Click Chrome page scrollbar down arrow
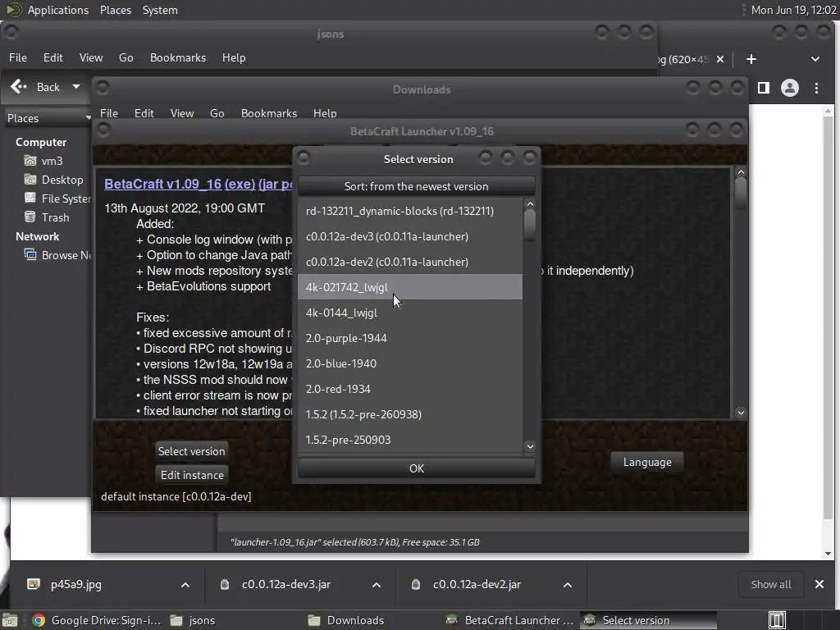 click(829, 554)
